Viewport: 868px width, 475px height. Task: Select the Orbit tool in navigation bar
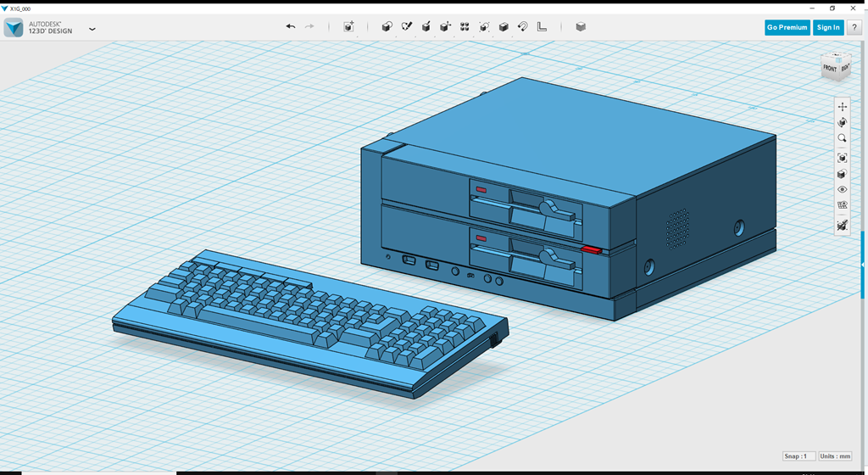pyautogui.click(x=842, y=122)
